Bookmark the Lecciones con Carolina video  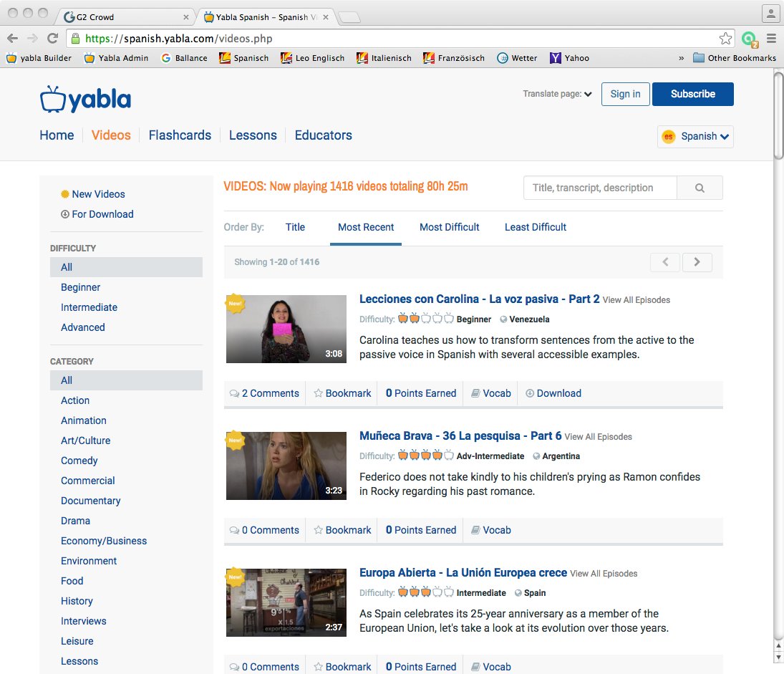point(342,393)
